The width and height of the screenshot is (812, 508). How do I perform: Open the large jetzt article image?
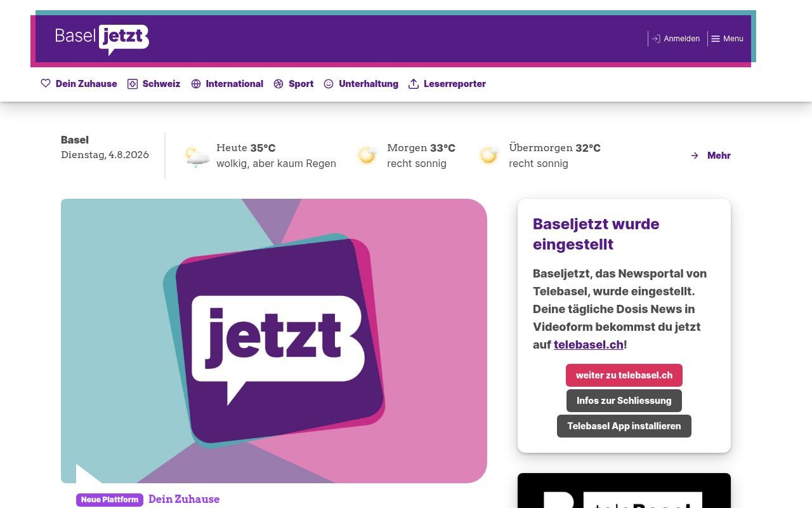pos(274,341)
